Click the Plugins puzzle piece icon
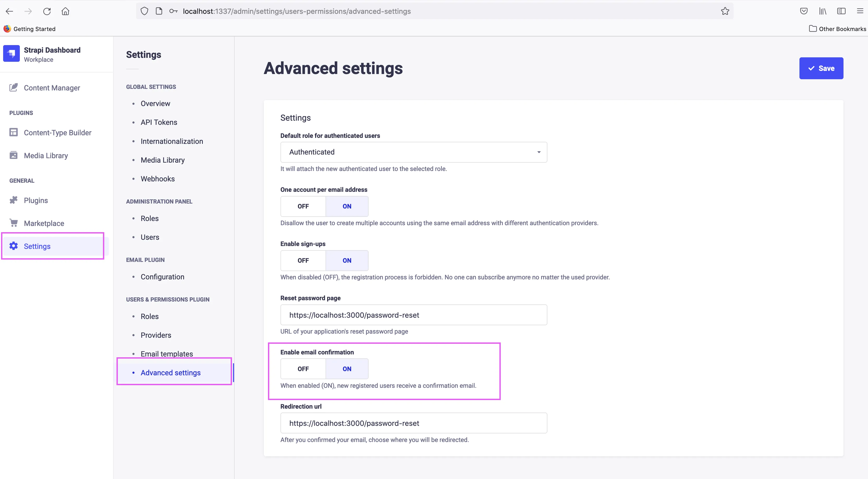The width and height of the screenshot is (868, 479). coord(14,200)
